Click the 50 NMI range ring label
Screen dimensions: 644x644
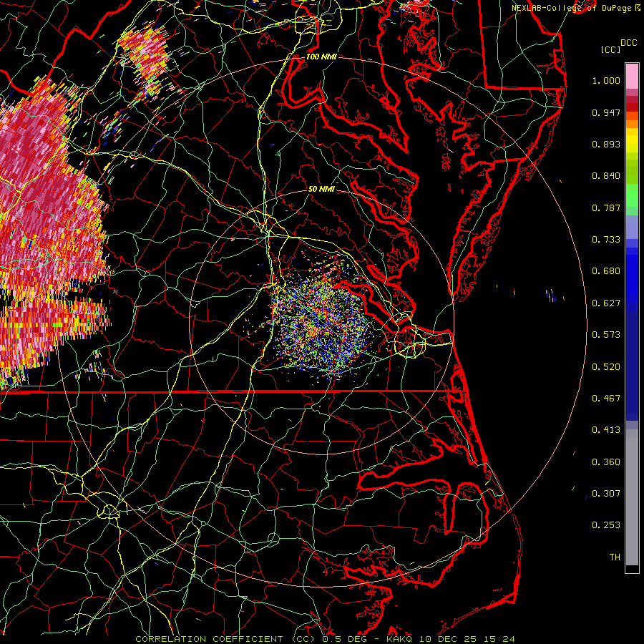tap(321, 189)
